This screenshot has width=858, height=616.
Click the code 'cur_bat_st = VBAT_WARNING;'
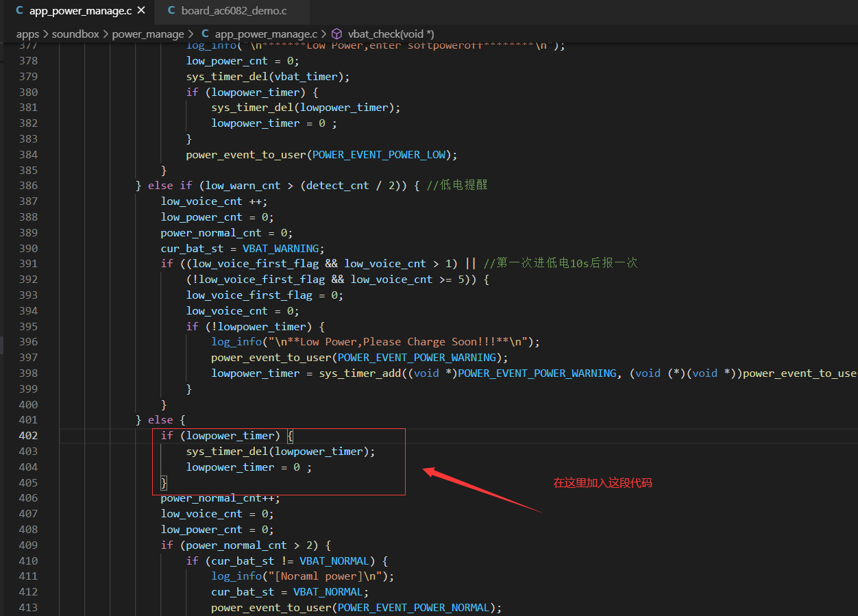243,249
